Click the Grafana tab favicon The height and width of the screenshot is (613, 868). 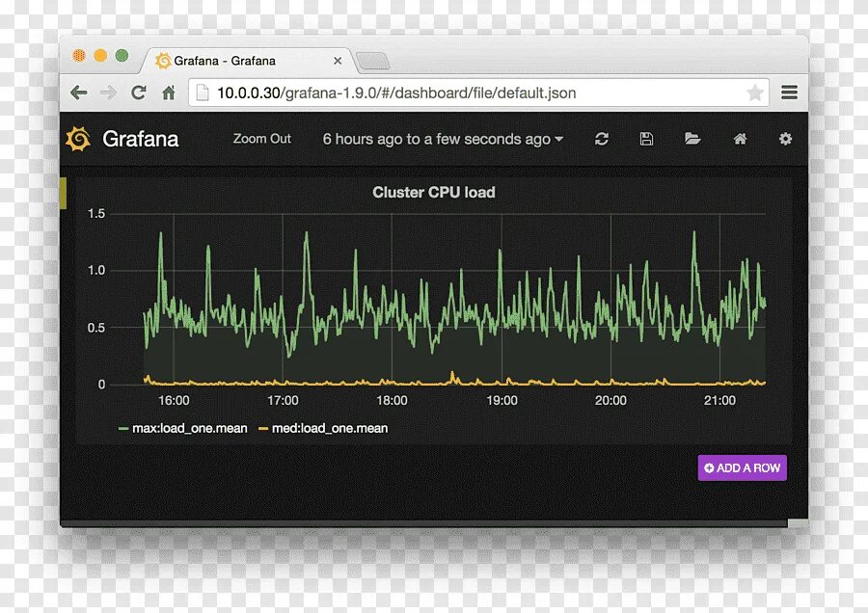coord(163,61)
